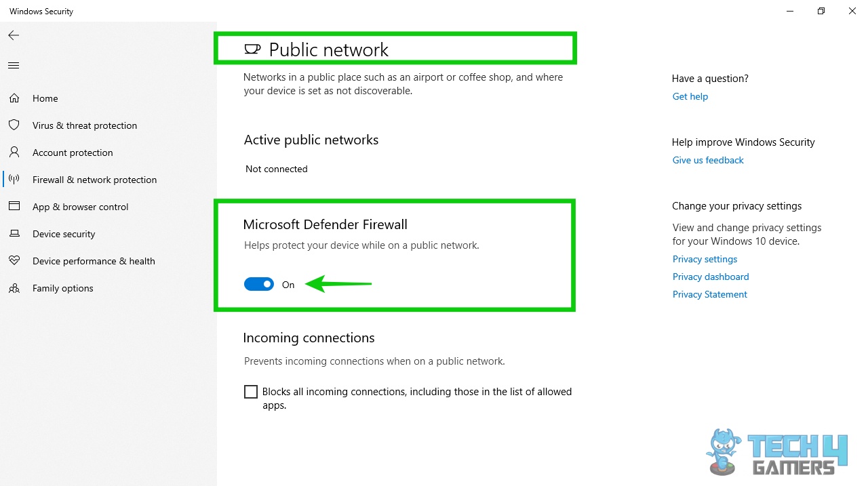Screen dimensions: 868x486
Task: Click the Firewall & network protection antenna icon
Action: pos(14,180)
